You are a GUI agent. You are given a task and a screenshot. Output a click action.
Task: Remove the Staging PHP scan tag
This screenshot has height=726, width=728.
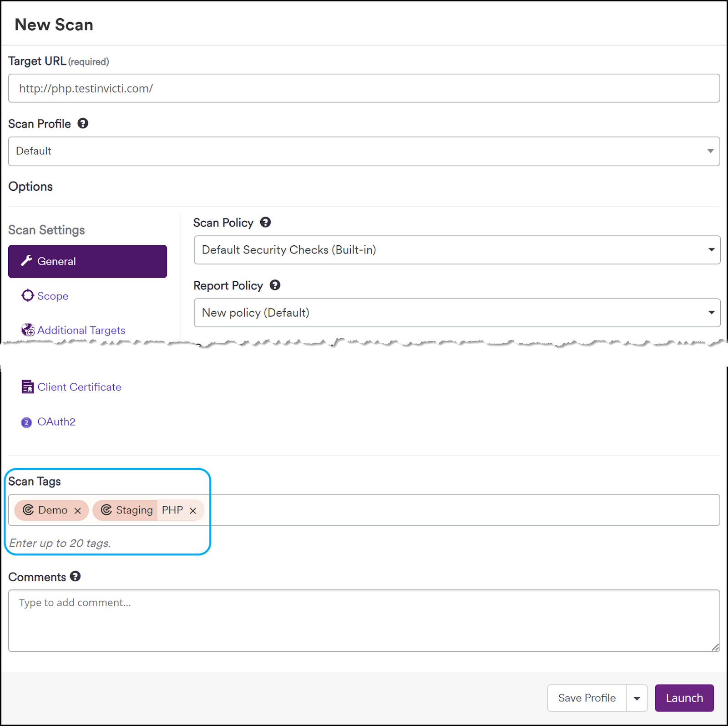(193, 510)
